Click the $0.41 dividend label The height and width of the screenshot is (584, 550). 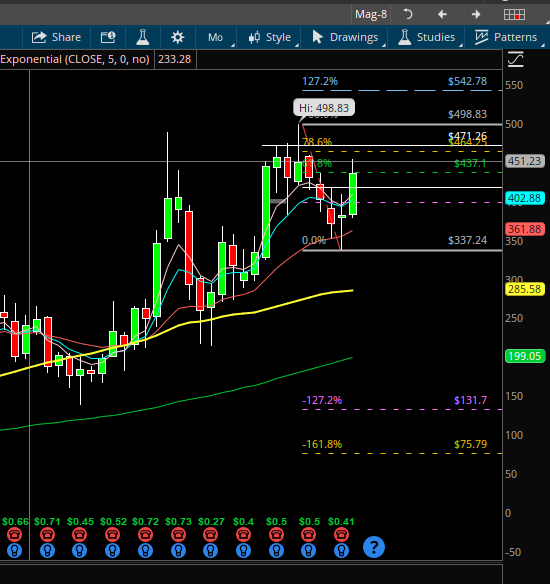341,521
